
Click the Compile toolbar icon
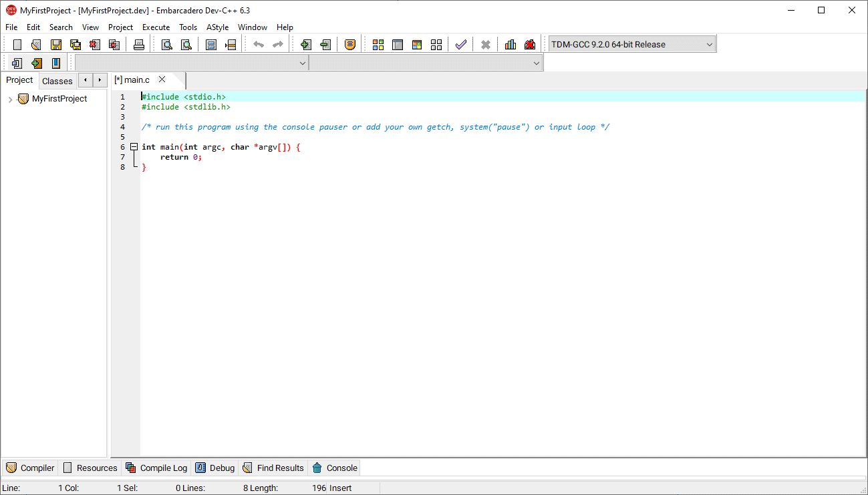[378, 45]
